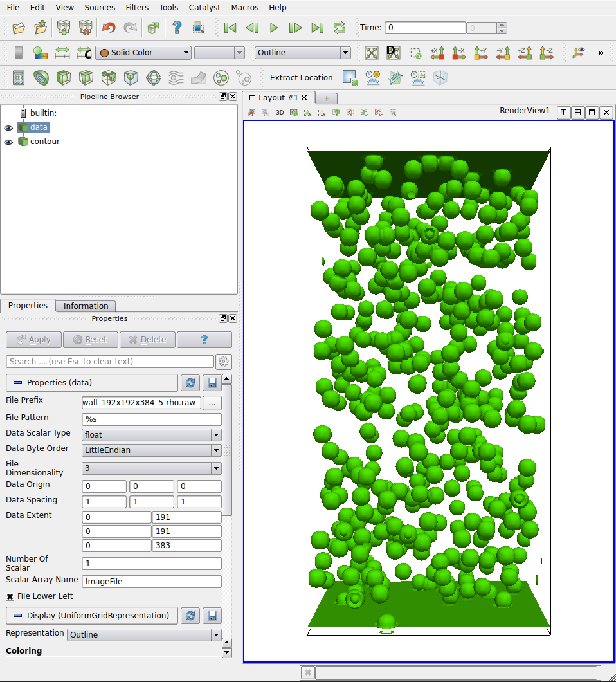The height and width of the screenshot is (682, 616).
Task: Click the Apply button
Action: tap(33, 340)
